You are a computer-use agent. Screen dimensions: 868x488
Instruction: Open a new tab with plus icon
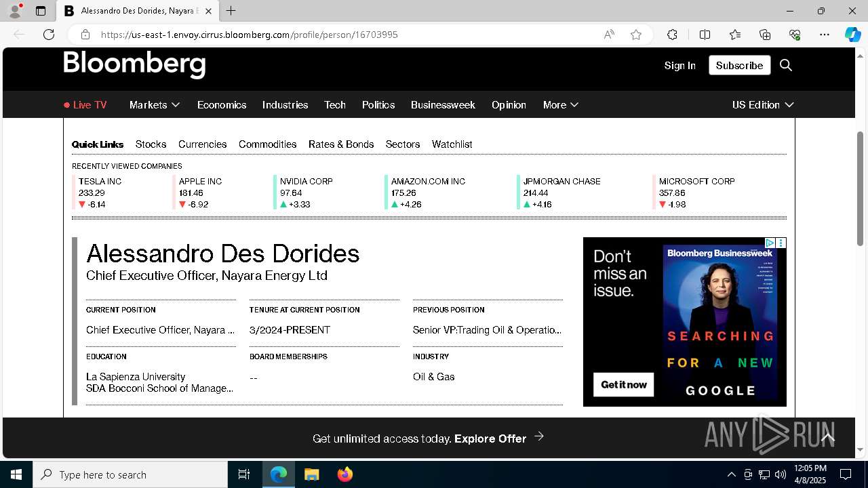pyautogui.click(x=231, y=11)
